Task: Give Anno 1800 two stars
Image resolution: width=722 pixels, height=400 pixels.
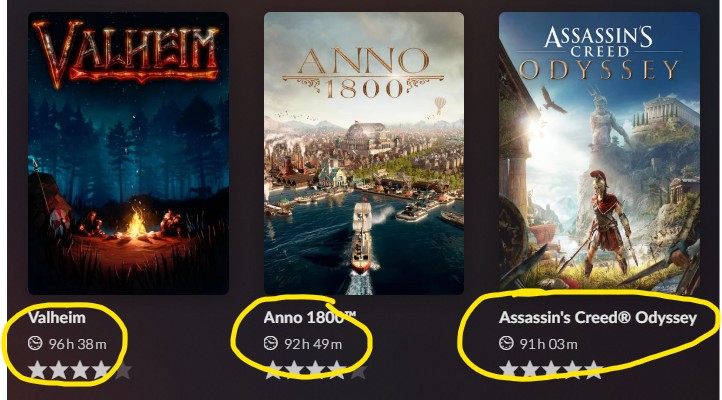Action: coord(294,371)
